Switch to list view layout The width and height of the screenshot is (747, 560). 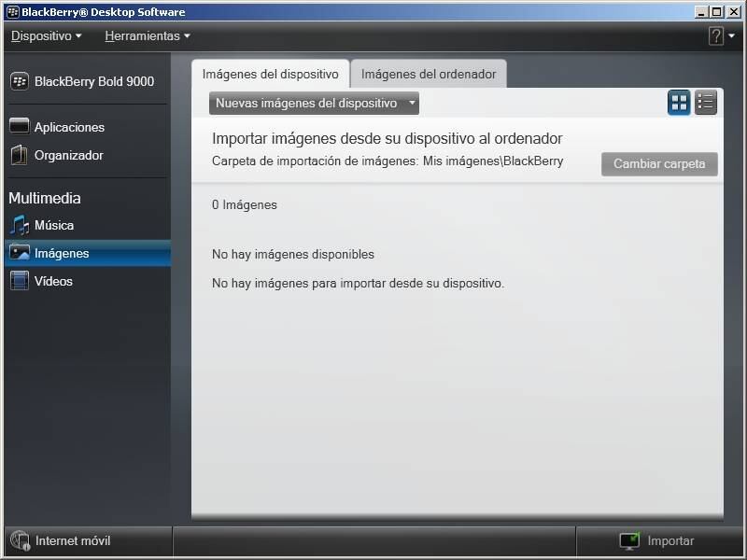pyautogui.click(x=706, y=103)
